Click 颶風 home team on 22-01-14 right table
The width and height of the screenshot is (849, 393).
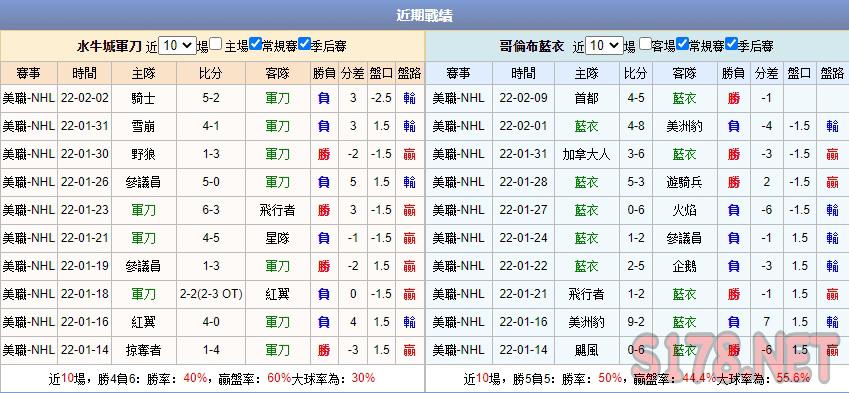pyautogui.click(x=586, y=350)
